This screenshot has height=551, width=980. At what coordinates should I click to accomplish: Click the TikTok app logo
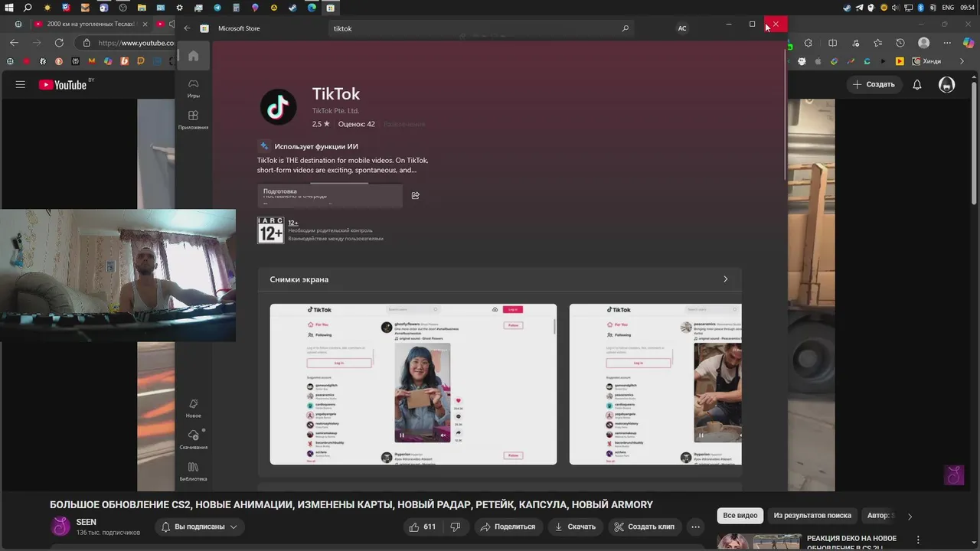click(x=278, y=107)
